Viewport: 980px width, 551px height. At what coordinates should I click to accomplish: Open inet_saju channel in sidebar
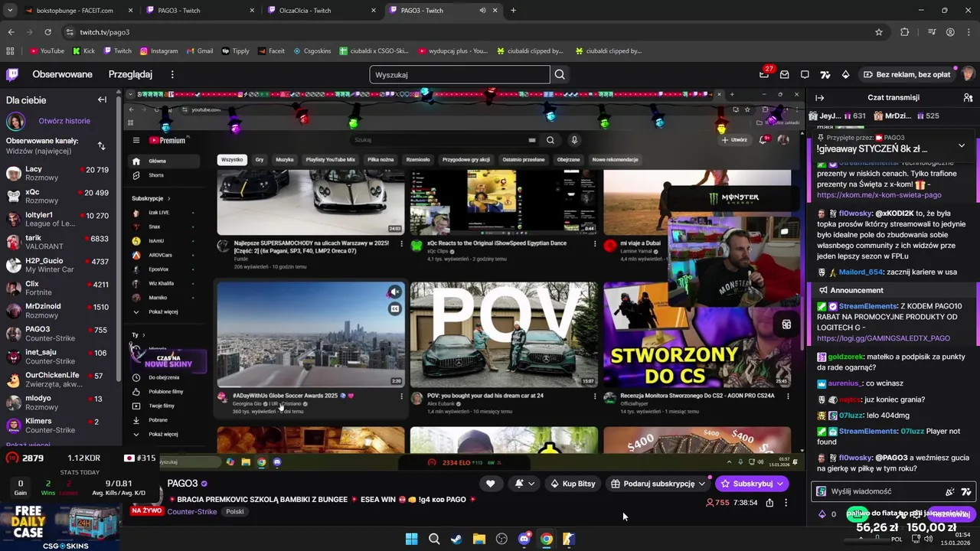(x=58, y=357)
